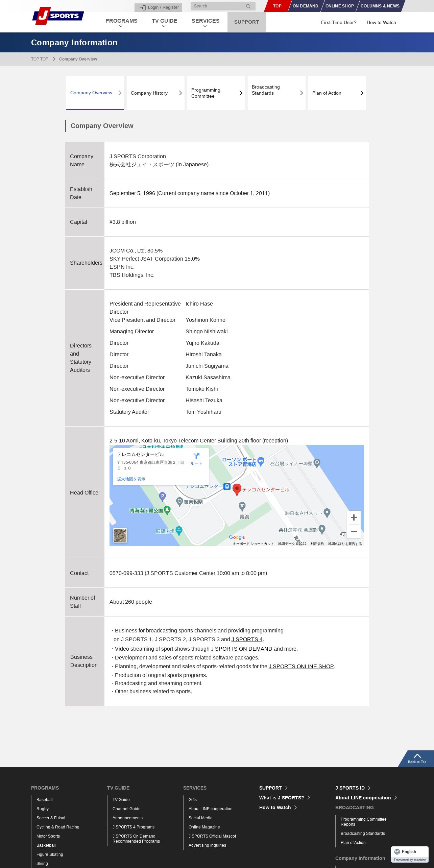Click the English language selector
This screenshot has height=868, width=434.
tap(410, 852)
